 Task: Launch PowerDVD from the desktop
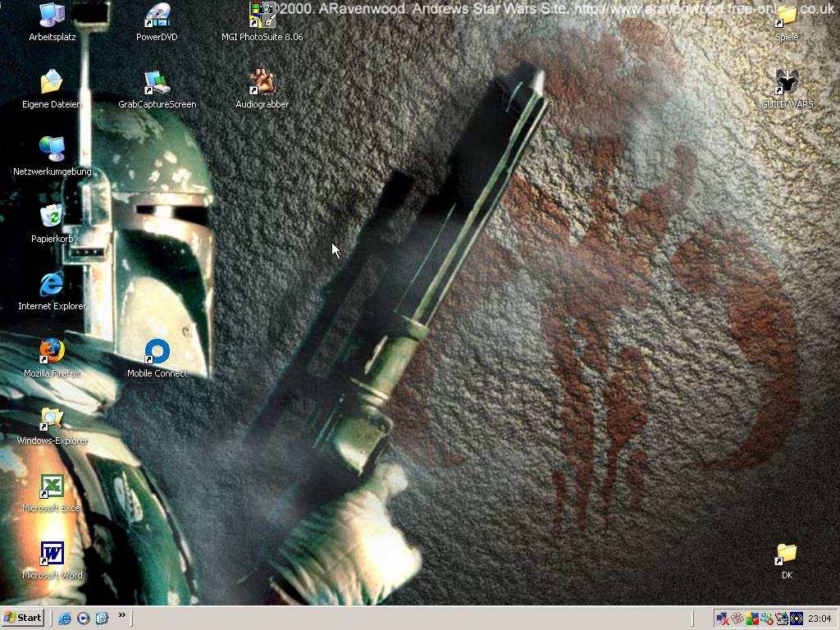(x=157, y=16)
